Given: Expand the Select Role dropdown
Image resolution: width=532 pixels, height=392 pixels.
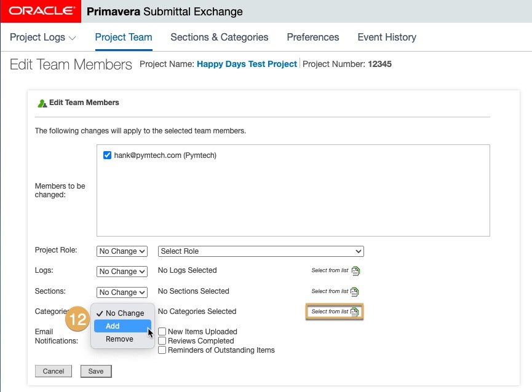Looking at the screenshot, I should click(x=261, y=251).
